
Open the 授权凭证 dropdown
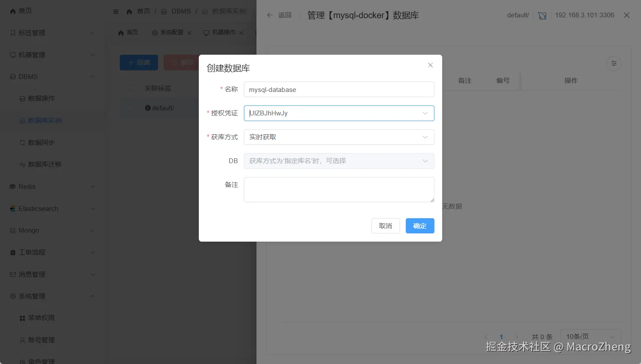(x=339, y=113)
